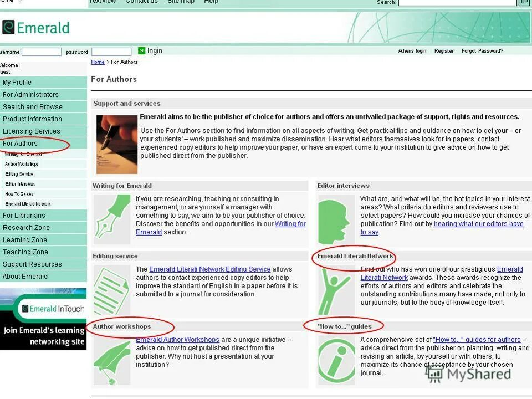Click Site map in the top bar
Screen dimensions: 532x399
[x=181, y=2]
